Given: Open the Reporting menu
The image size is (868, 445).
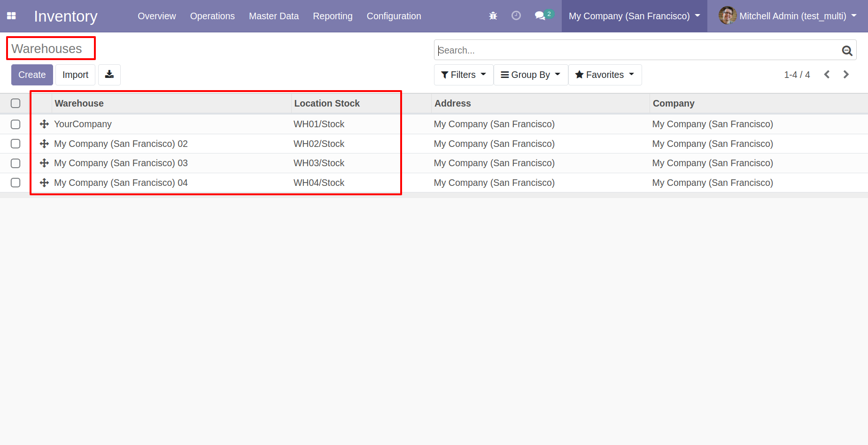Looking at the screenshot, I should coord(333,16).
